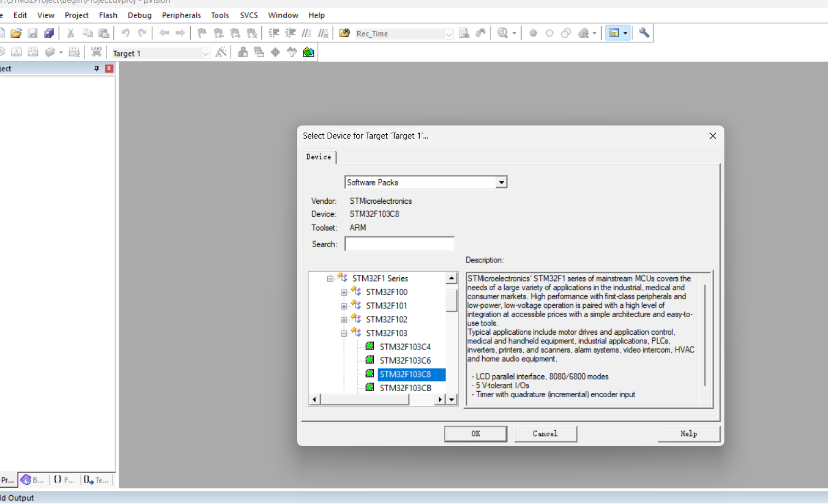Confirm device selection with OK button
This screenshot has height=504, width=828.
coord(476,434)
